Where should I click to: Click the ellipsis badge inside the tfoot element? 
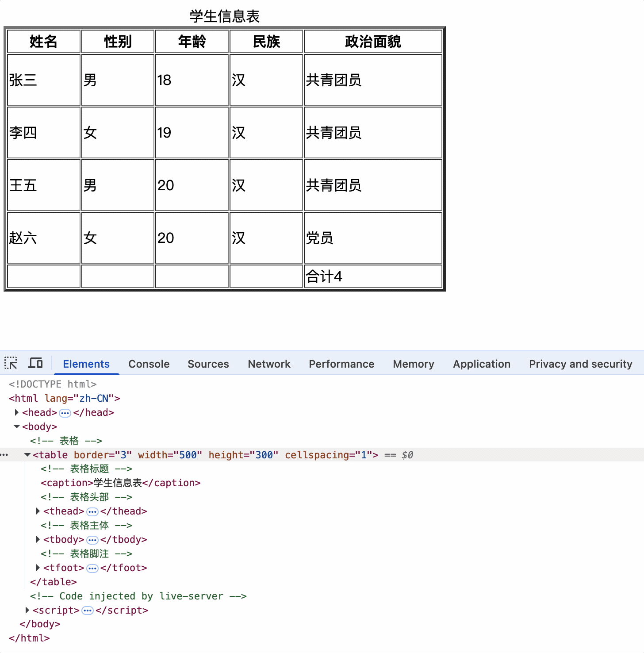pos(92,568)
